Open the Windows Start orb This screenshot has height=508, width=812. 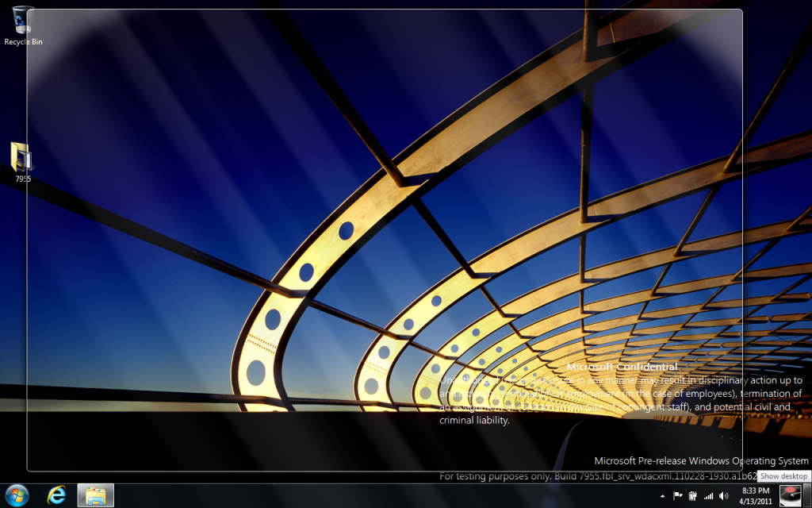[17, 496]
